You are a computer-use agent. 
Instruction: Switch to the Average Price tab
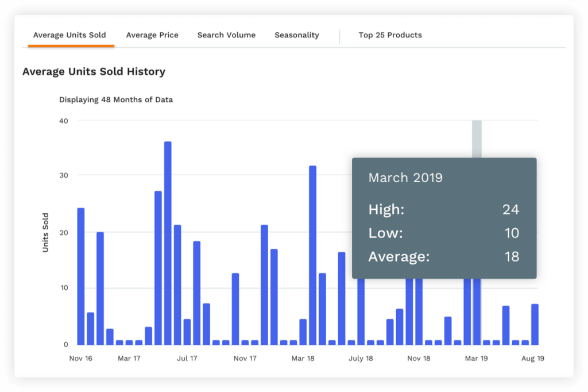click(152, 35)
